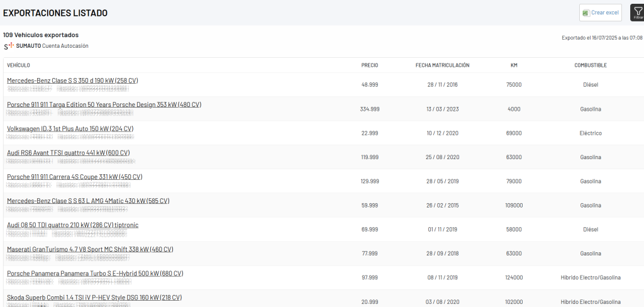Viewport: 644px width, 307px height.
Task: Select the 334.999 price cell
Action: pos(370,109)
